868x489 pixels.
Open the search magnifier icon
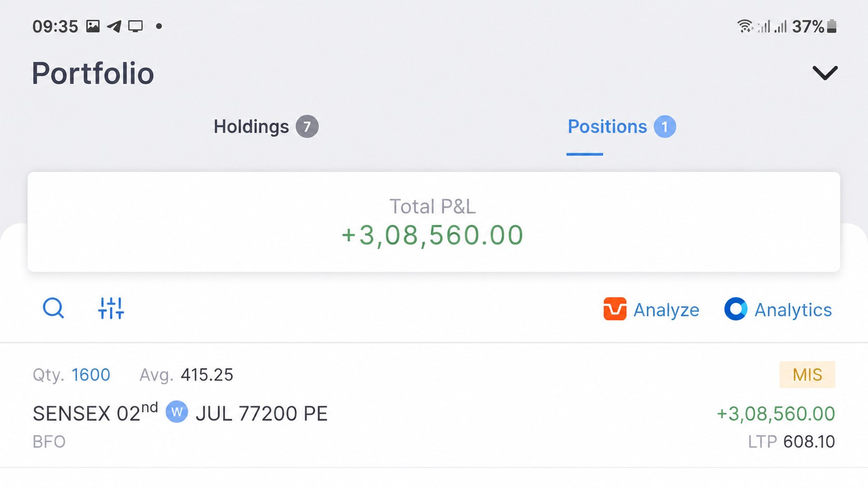(x=53, y=308)
